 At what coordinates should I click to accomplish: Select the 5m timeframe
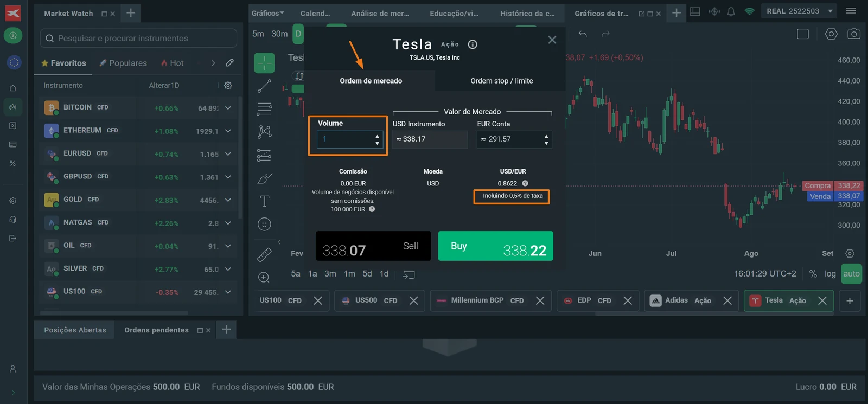coord(258,34)
